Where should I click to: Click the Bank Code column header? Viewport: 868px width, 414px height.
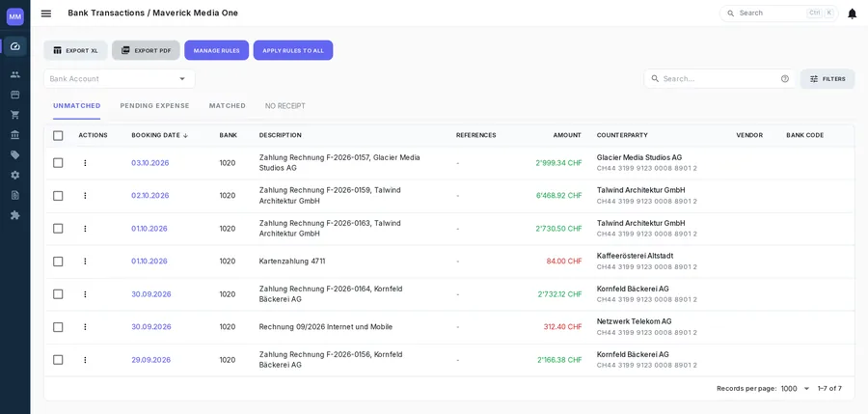[x=805, y=135]
